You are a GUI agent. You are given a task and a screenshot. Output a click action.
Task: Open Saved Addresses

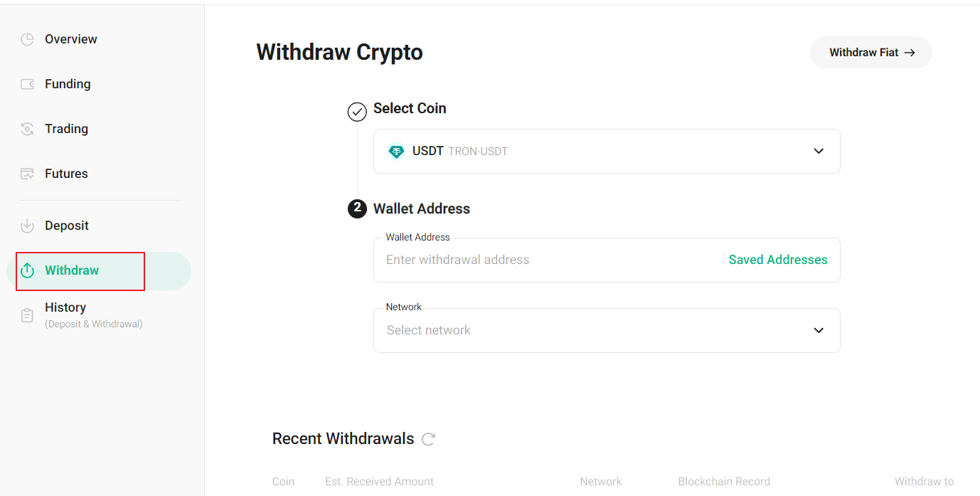point(777,260)
